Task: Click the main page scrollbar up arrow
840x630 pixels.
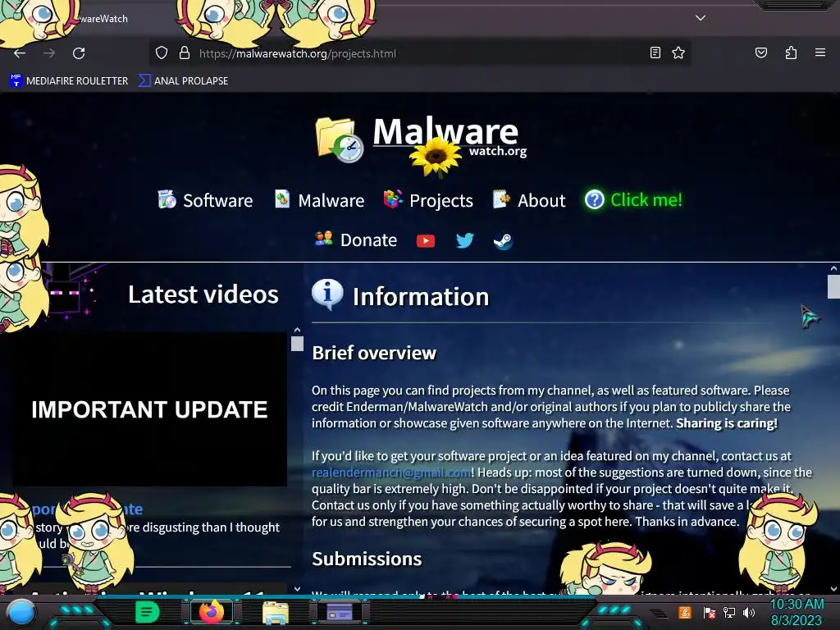Action: [x=833, y=268]
